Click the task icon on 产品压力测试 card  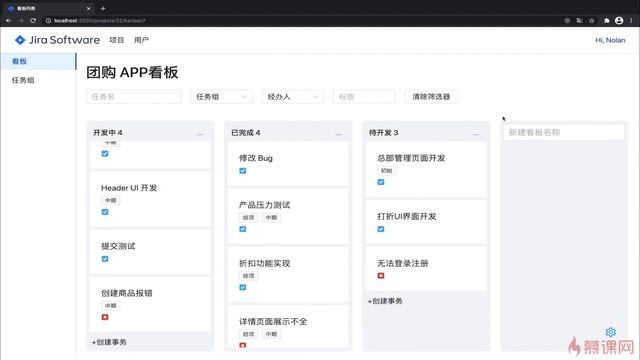[x=243, y=229]
